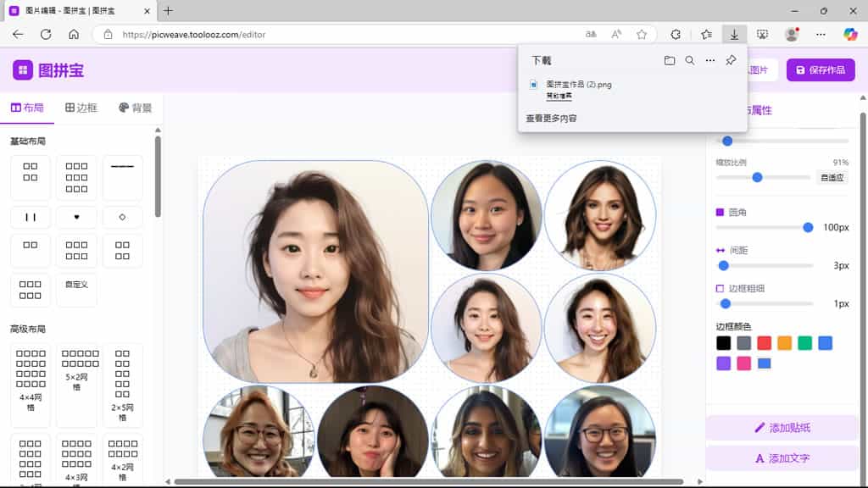Screen dimensions: 868x488
Task: Adjust the 边框粗细 slider
Action: coord(765,304)
